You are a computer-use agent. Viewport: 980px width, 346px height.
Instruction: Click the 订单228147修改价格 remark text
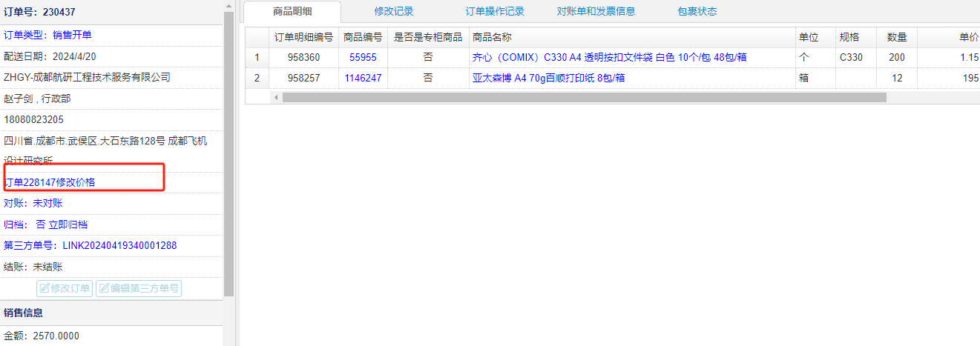coord(50,182)
